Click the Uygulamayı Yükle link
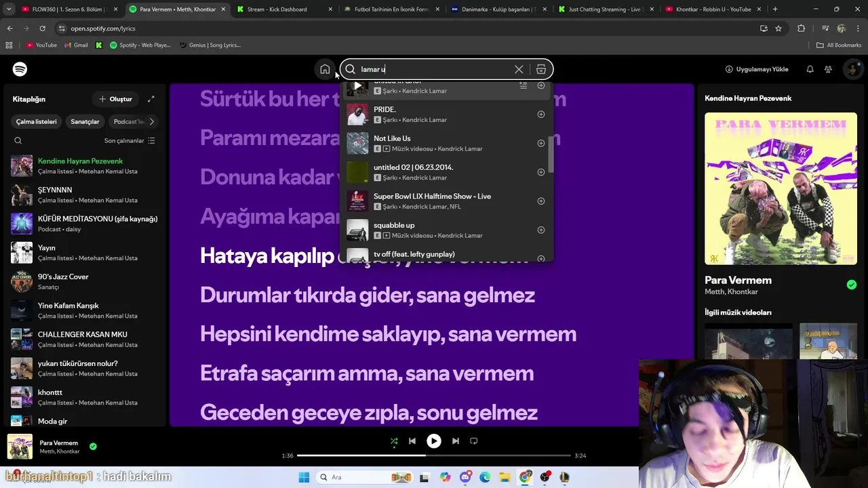Viewport: 868px width, 488px height. coord(757,69)
